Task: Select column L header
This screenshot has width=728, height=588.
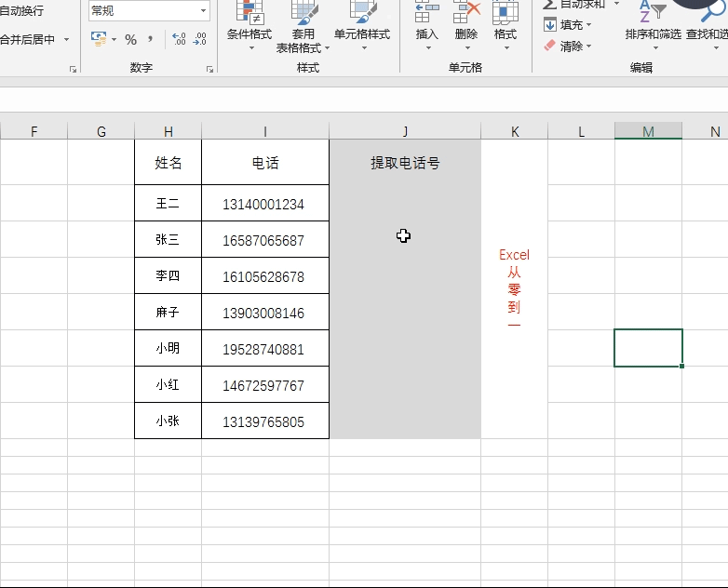Action: pyautogui.click(x=581, y=131)
